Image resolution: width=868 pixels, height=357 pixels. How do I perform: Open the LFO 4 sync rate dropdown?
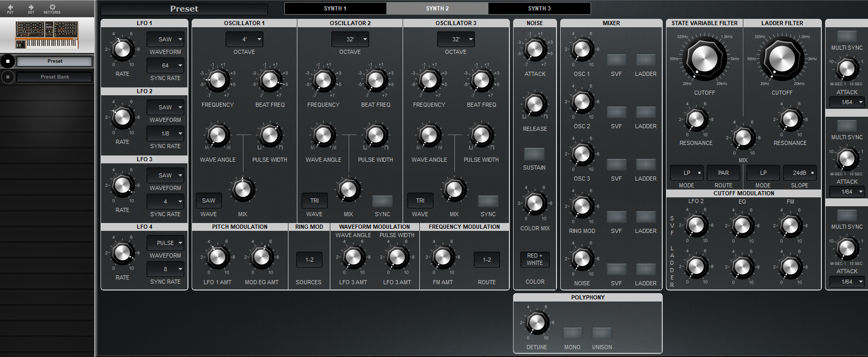(165, 269)
